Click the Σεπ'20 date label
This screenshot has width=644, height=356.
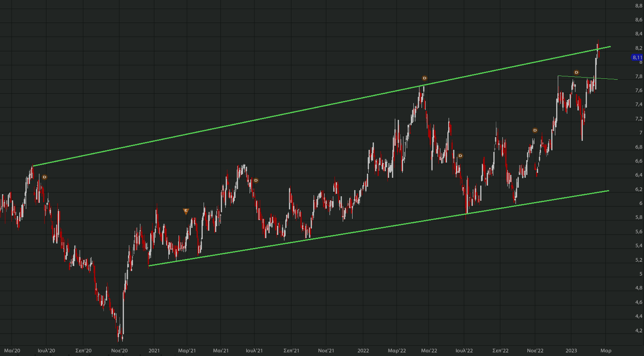(x=83, y=351)
